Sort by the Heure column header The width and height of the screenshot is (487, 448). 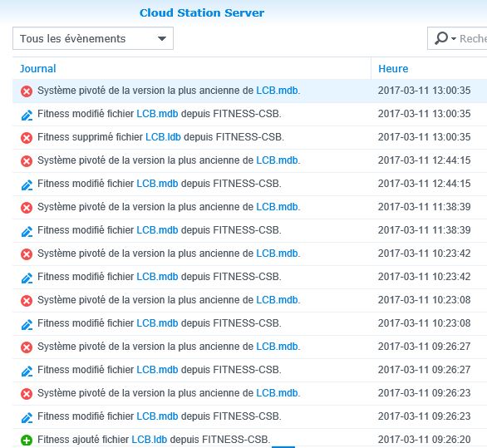tap(393, 68)
